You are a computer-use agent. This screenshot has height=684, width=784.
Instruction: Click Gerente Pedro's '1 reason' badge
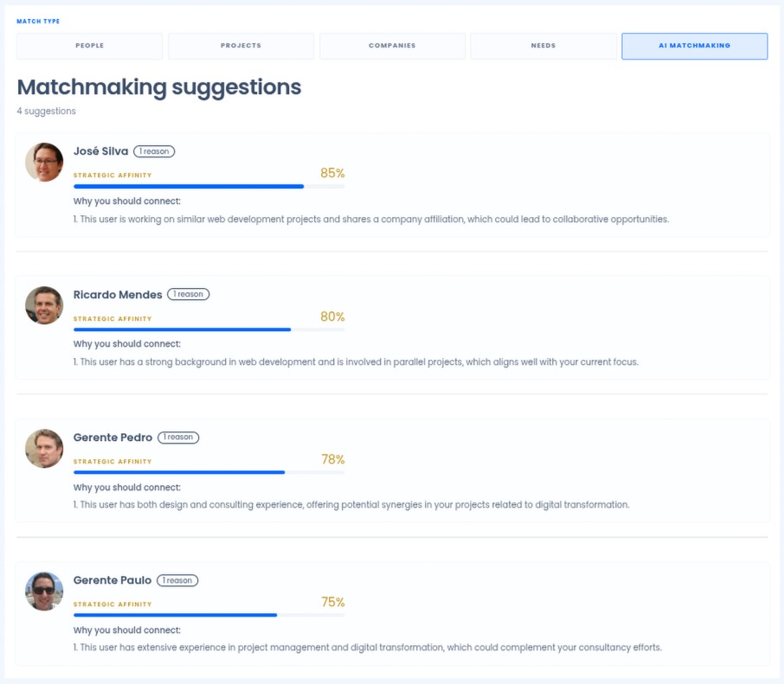(178, 438)
